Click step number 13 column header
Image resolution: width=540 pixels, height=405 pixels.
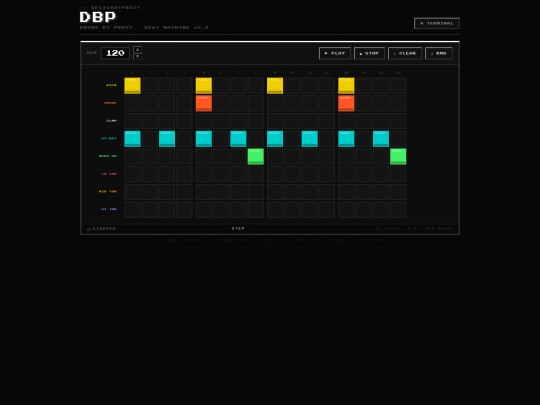[346, 73]
